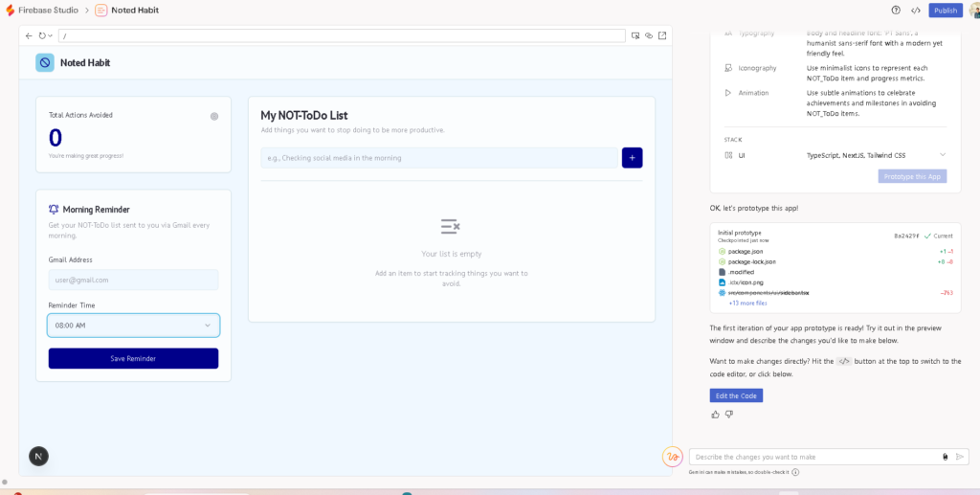Click the Firebase Studio breadcrumb text
Viewport: 980px width, 495px height.
[48, 10]
